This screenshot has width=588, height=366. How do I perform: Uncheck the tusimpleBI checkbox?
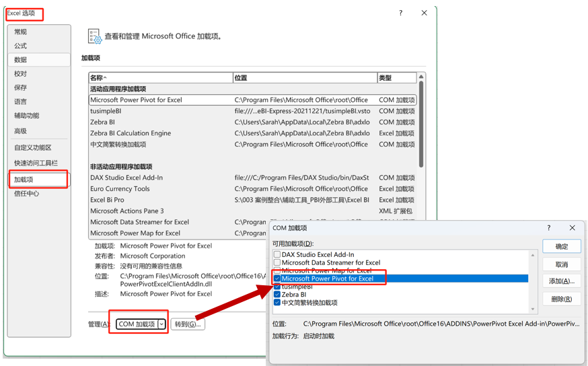point(277,287)
